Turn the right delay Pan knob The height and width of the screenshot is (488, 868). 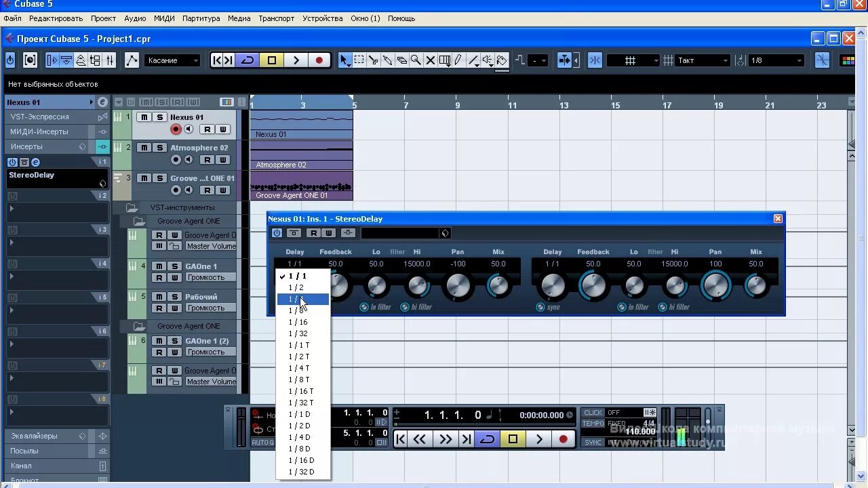click(x=715, y=286)
